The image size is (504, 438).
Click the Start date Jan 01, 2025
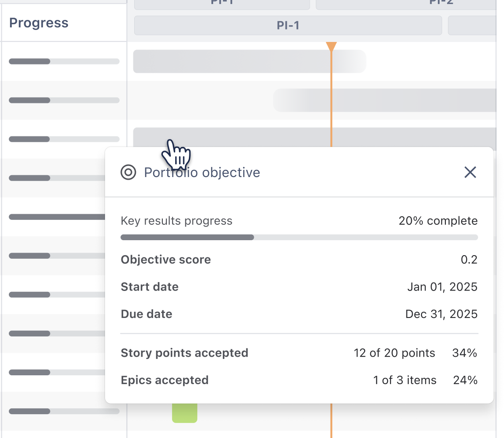point(442,287)
